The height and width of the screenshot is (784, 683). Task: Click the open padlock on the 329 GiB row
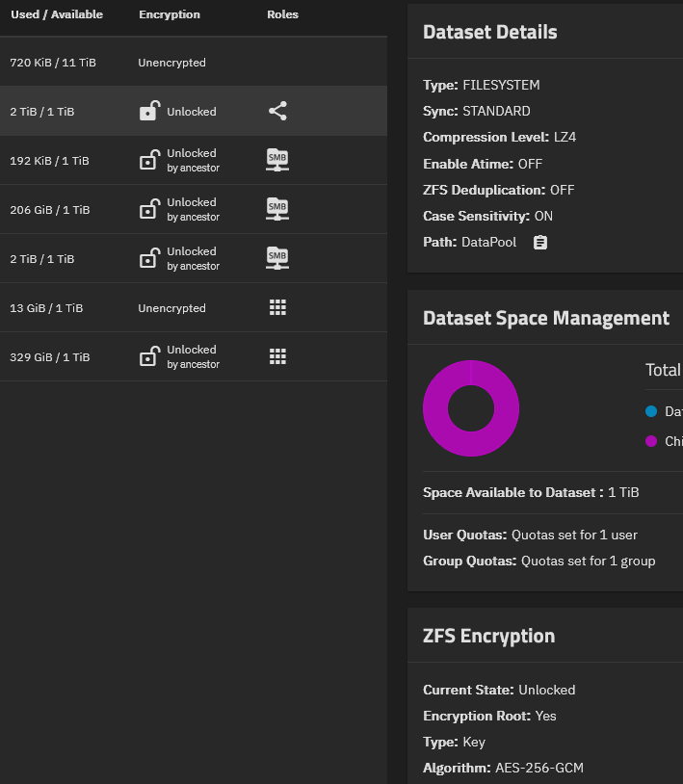point(148,357)
